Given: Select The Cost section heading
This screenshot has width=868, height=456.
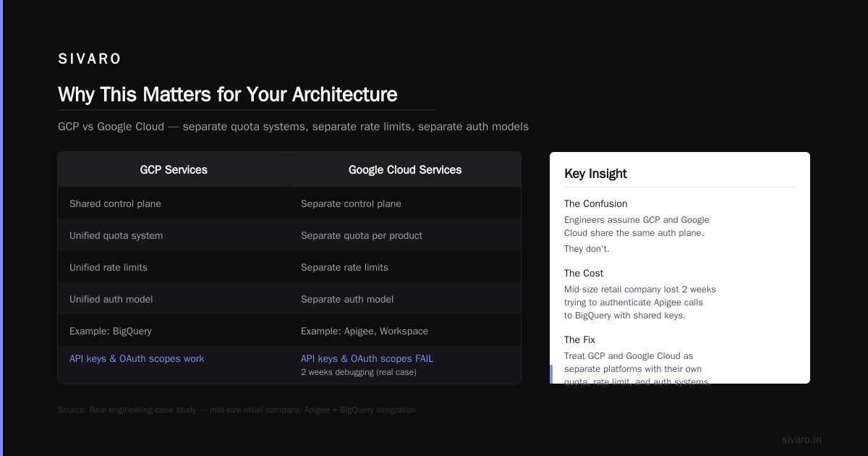Looking at the screenshot, I should (584, 273).
